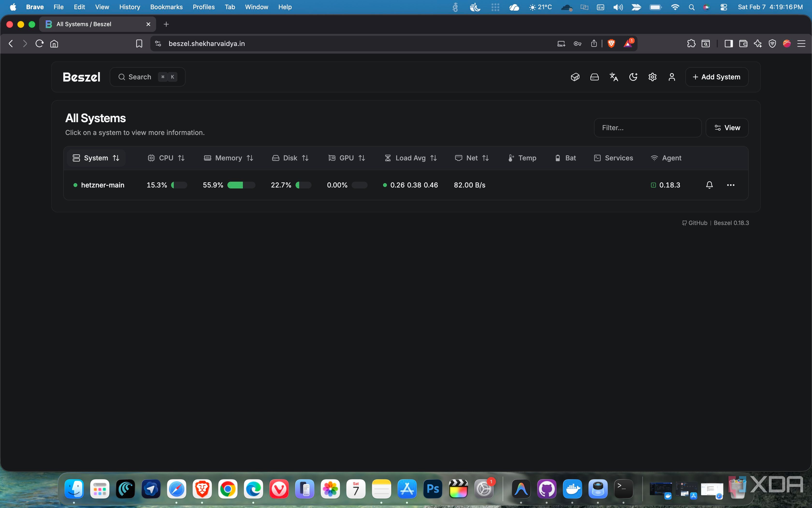
Task: Click the browser reload icon
Action: pos(39,44)
